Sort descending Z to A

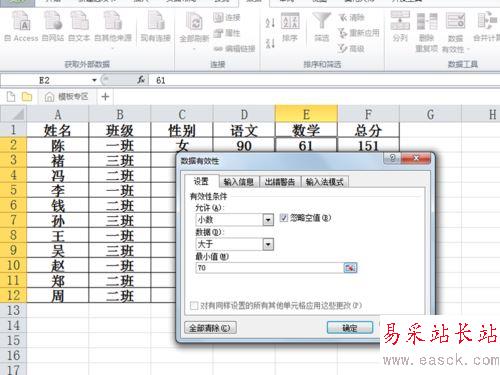270,43
